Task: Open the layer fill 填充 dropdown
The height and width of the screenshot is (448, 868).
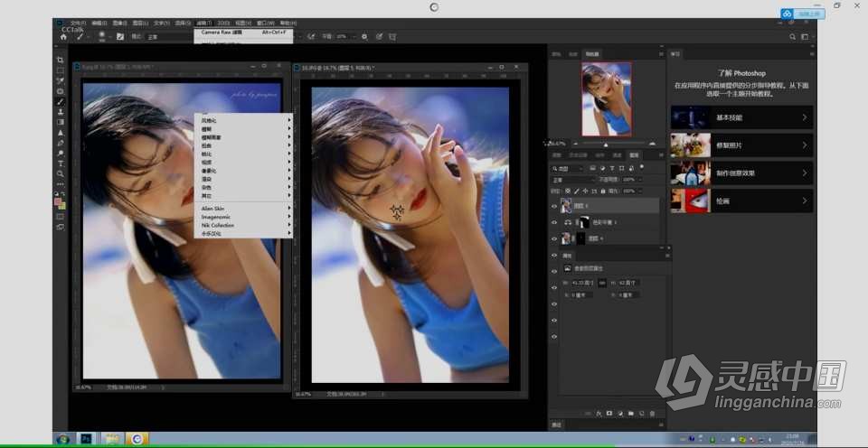Action: [640, 191]
